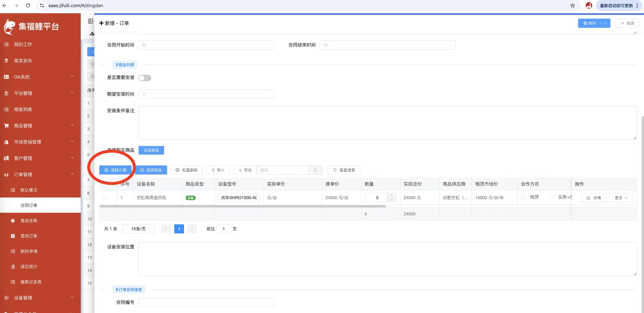Click the 合同编号 input field
The height and width of the screenshot is (313, 644).
coord(206,302)
